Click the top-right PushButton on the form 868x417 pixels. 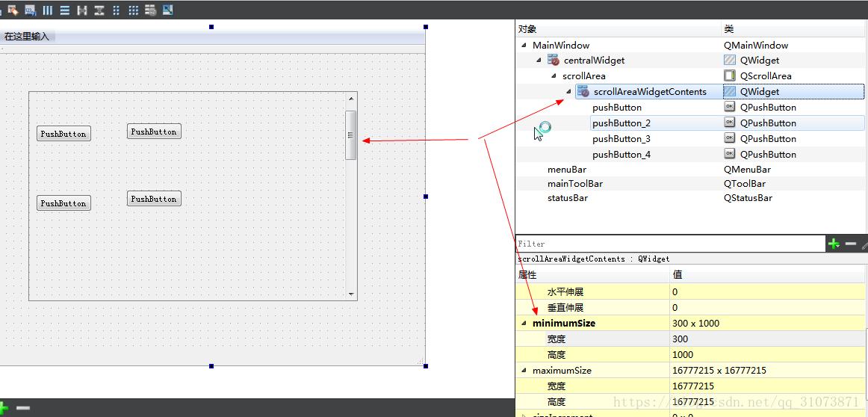(x=154, y=132)
